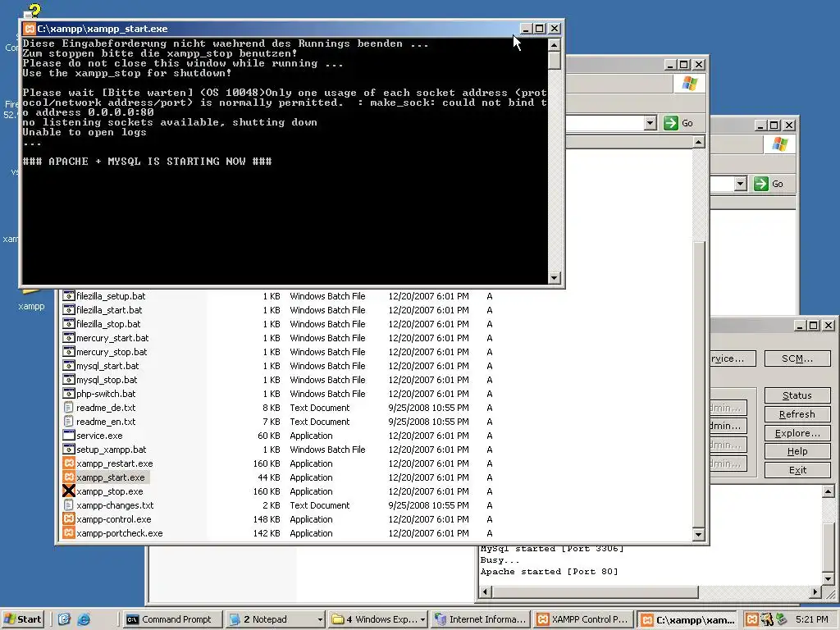Select the mysql_stop.bat file icon
The width and height of the screenshot is (840, 630).
pyautogui.click(x=69, y=379)
